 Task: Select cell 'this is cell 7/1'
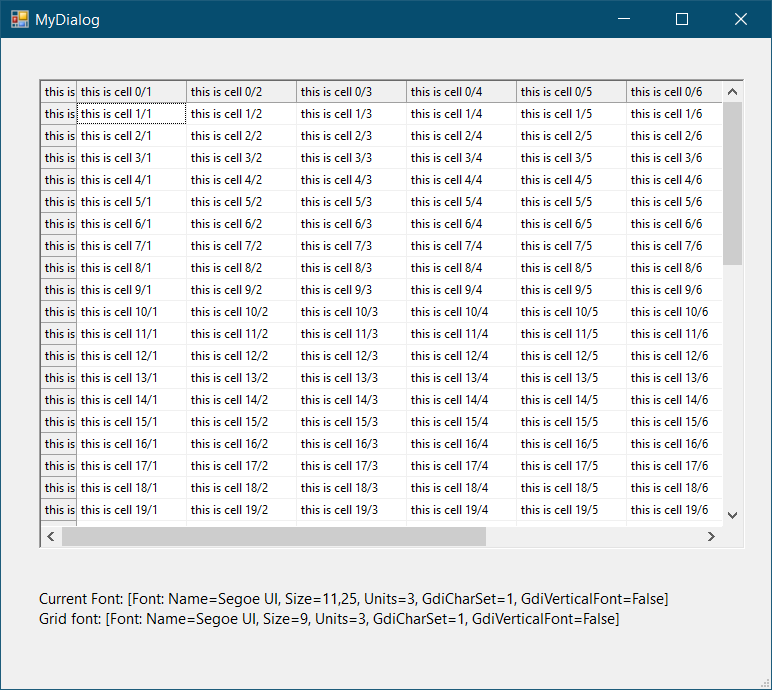(x=131, y=246)
